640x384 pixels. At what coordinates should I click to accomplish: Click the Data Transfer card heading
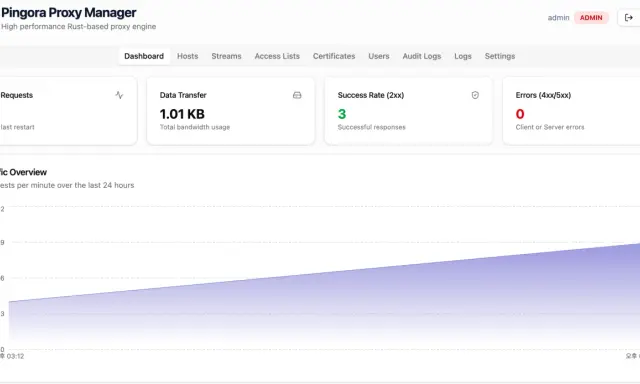click(183, 95)
